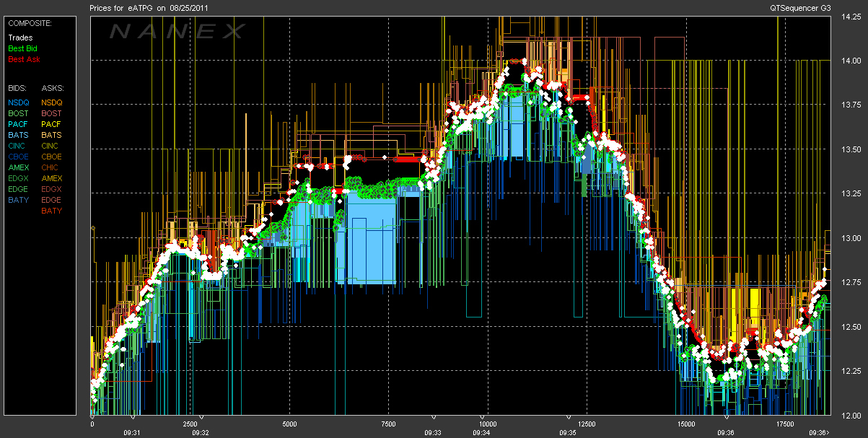Click CINC in the ASKS legend column
The height and width of the screenshot is (438, 868).
tap(51, 146)
